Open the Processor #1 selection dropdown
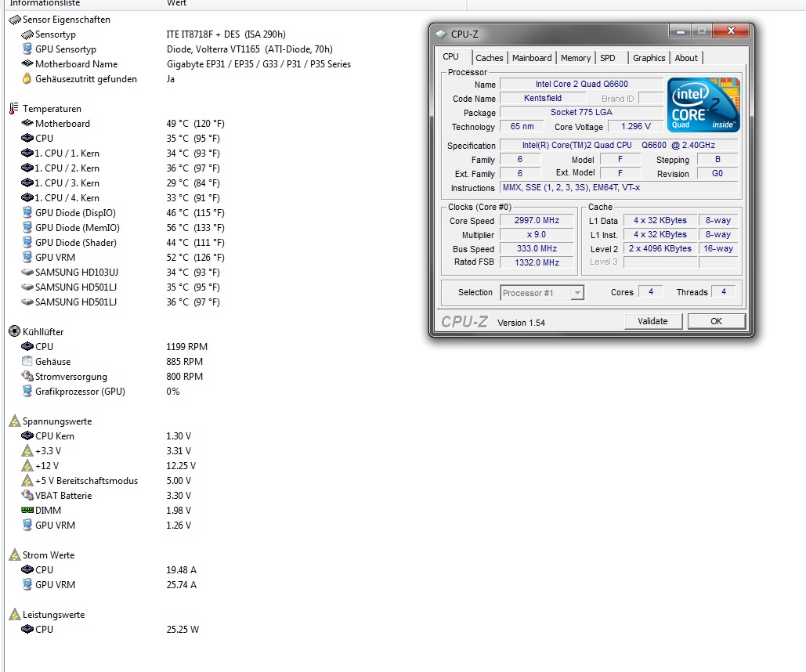This screenshot has width=806, height=672. click(x=578, y=293)
